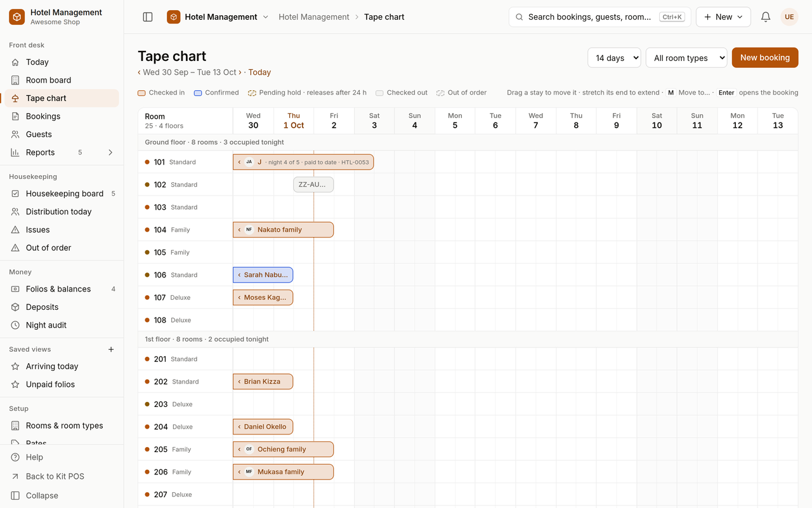The height and width of the screenshot is (508, 812).
Task: Select the Ochieng family stay bar
Action: point(283,449)
